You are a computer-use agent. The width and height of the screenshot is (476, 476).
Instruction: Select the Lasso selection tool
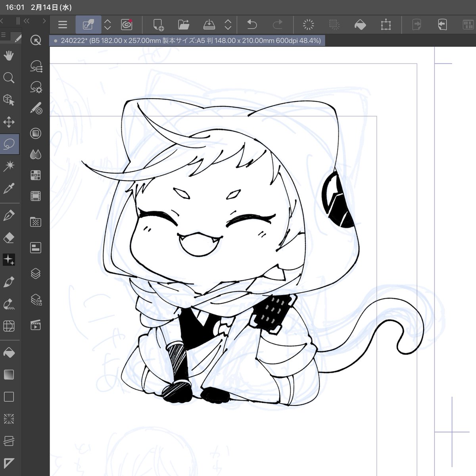[9, 144]
